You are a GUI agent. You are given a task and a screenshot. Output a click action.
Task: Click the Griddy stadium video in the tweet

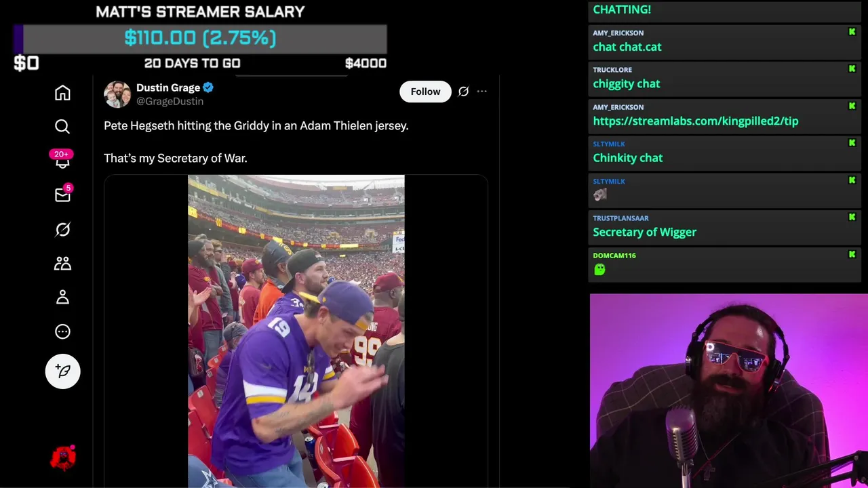click(296, 331)
